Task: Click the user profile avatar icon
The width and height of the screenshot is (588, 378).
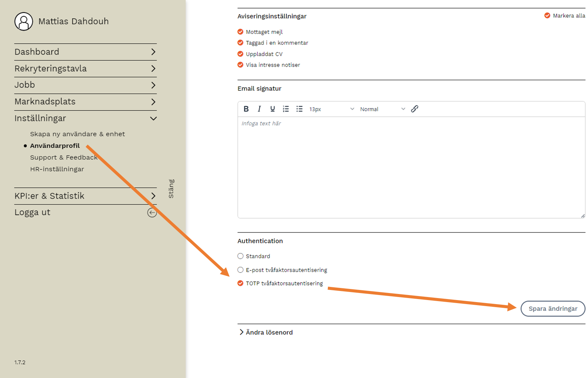Action: pyautogui.click(x=24, y=22)
